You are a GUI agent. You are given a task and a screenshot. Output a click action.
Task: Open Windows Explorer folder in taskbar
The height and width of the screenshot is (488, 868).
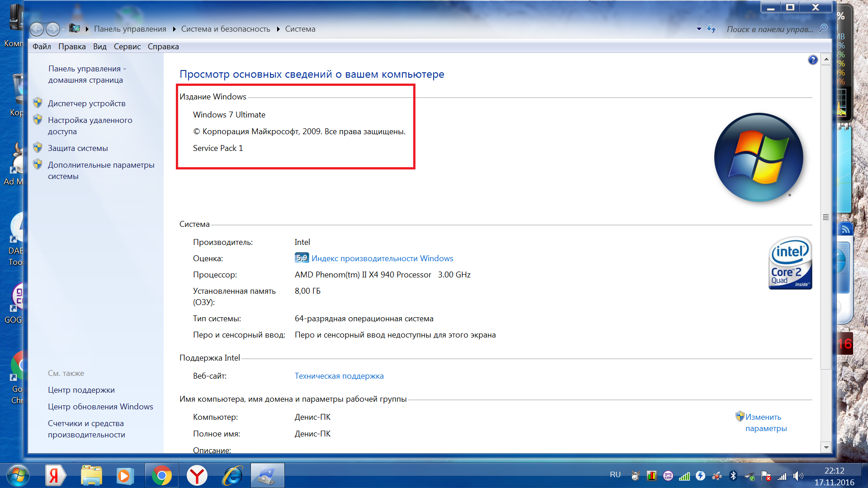click(91, 476)
